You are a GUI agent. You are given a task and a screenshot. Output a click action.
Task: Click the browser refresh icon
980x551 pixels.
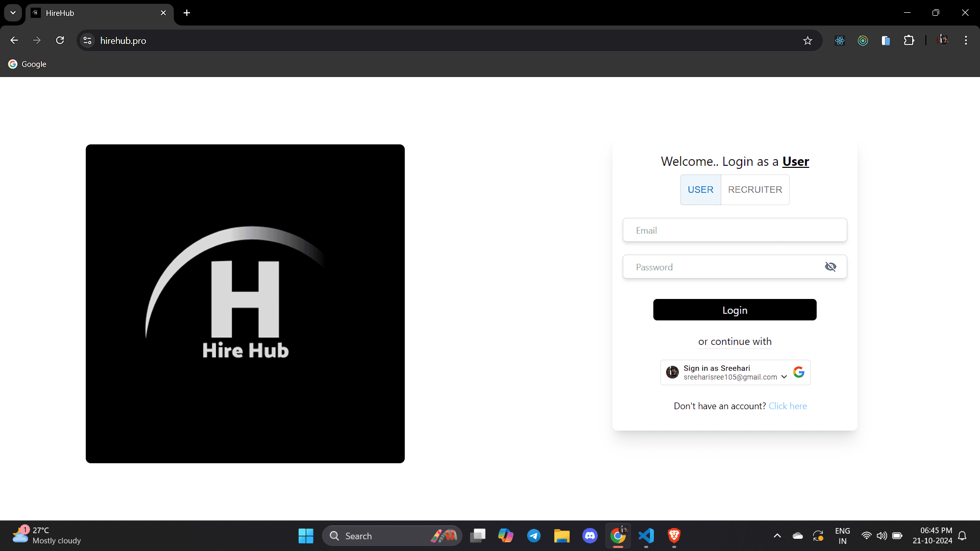point(61,40)
